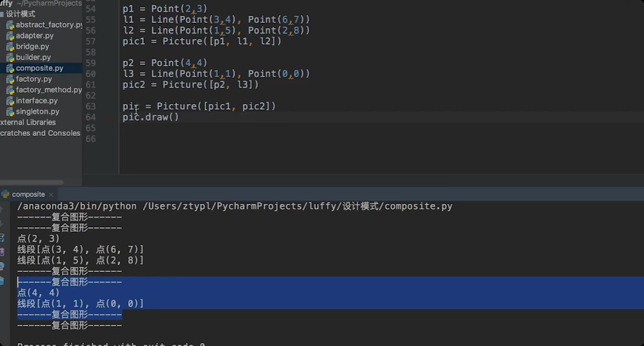Click 'pic1 = Picture([p1, l1, l2])' code line

coord(202,41)
